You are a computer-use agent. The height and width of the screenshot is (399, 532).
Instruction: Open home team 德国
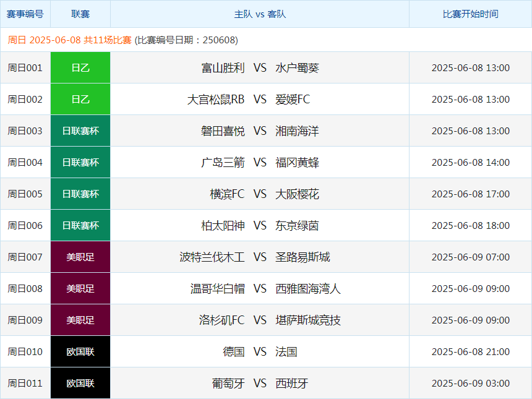(x=234, y=352)
